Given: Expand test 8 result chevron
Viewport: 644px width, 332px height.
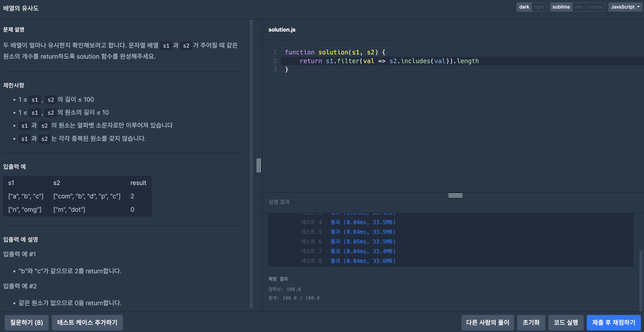Looking at the screenshot, I should [x=326, y=261].
